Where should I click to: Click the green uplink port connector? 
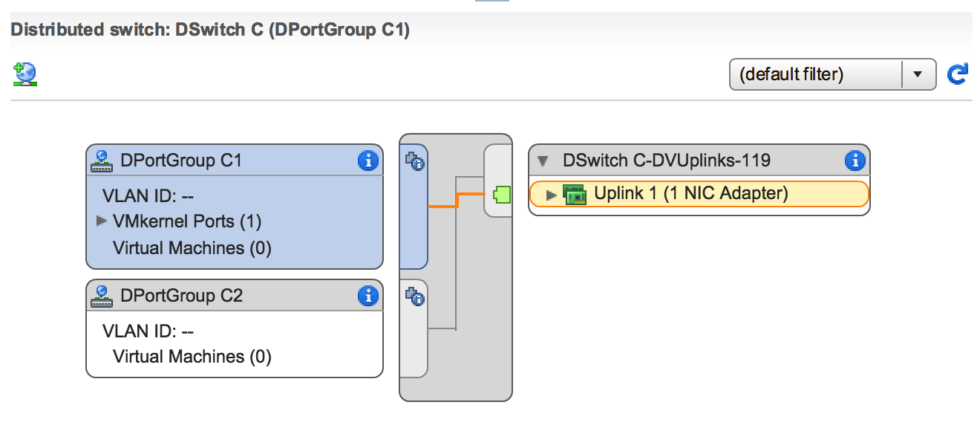[x=502, y=195]
